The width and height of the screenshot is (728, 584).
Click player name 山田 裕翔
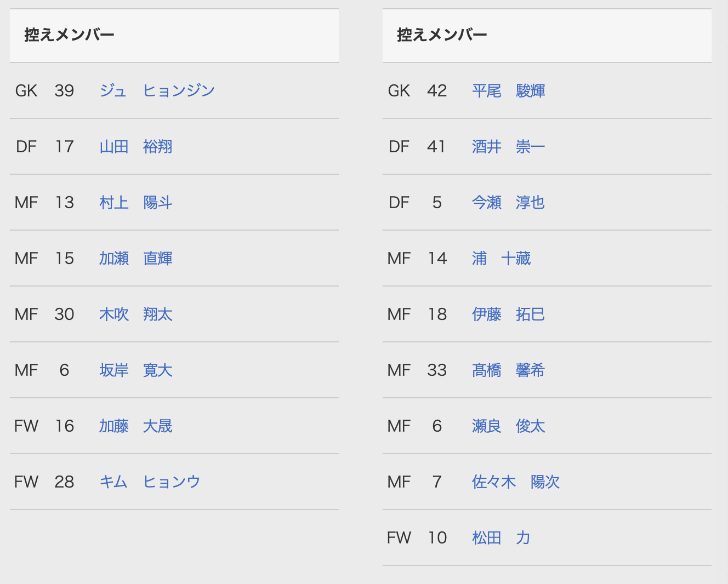click(x=135, y=147)
